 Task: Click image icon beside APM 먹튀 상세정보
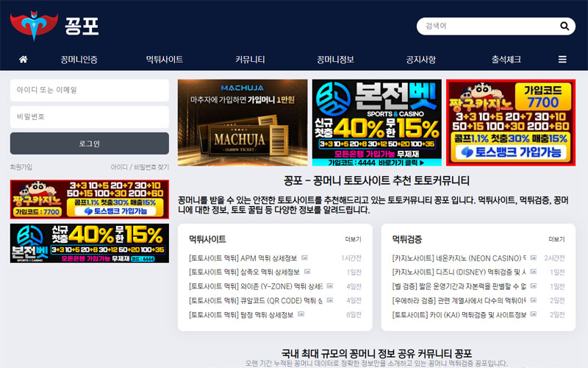304,258
